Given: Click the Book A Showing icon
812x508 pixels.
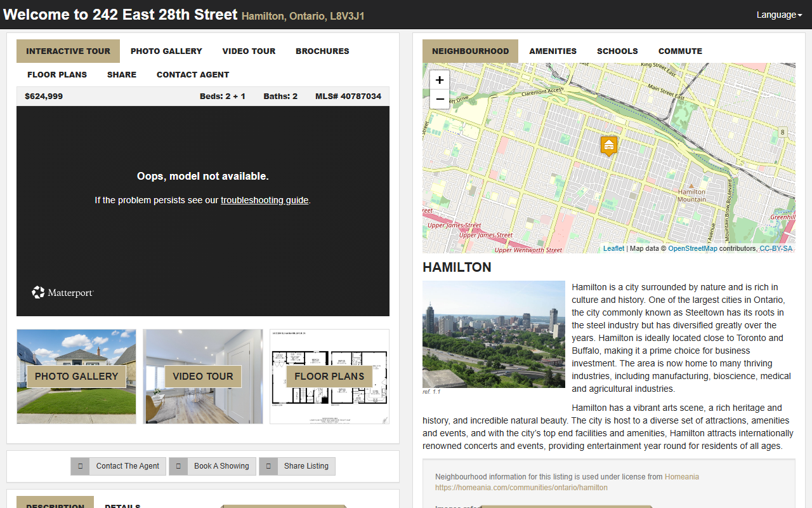Looking at the screenshot, I should [x=178, y=466].
